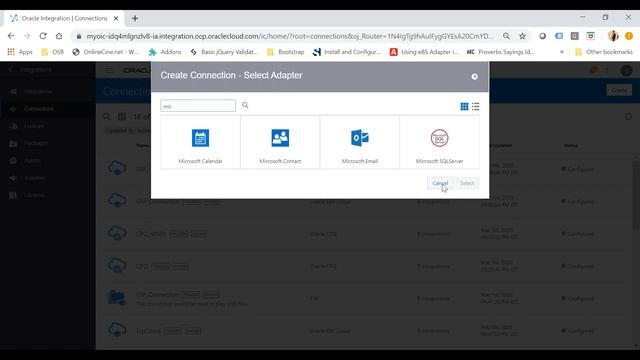Open the Chrome profile avatar

pos(613,36)
